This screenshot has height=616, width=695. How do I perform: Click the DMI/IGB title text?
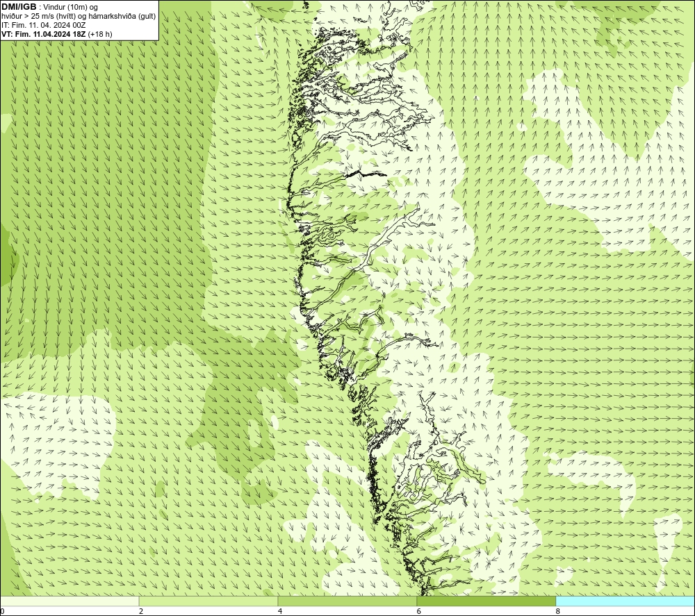click(x=19, y=7)
